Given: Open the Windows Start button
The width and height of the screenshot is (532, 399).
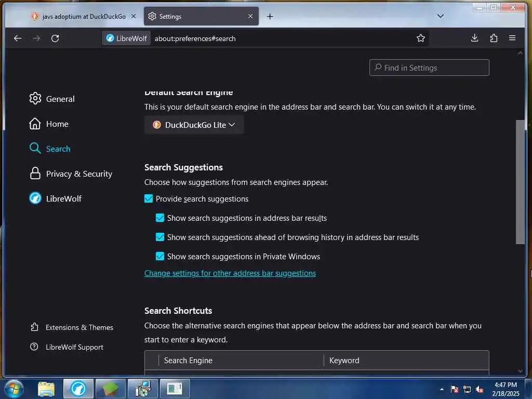Looking at the screenshot, I should click(14, 389).
